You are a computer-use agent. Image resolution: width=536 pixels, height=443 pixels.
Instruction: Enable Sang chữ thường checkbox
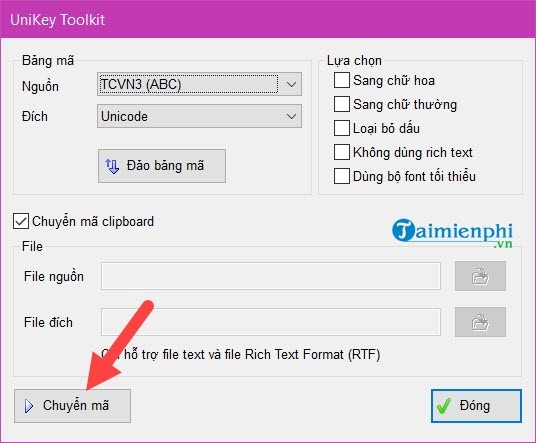tap(341, 104)
